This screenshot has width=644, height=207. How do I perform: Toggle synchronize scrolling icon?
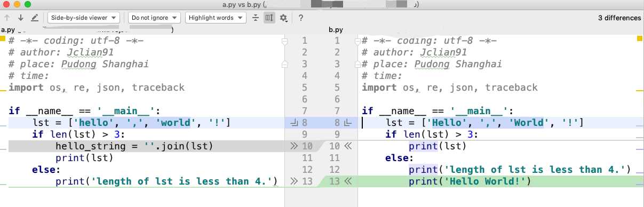269,18
